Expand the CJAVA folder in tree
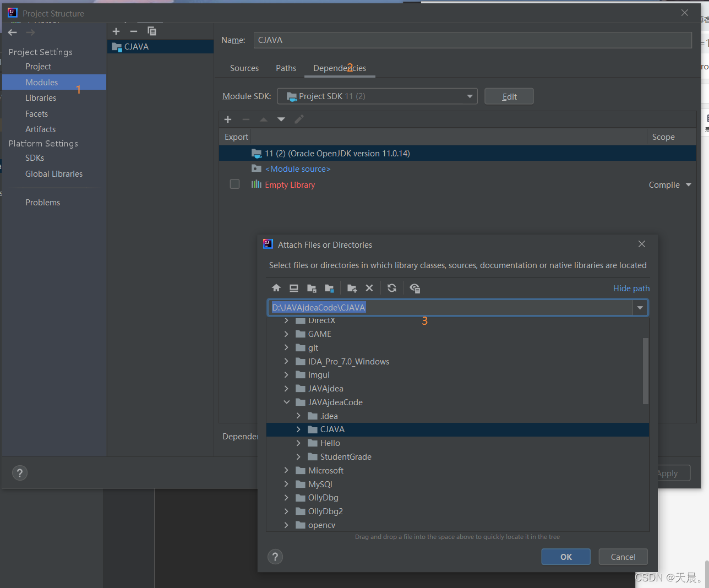The height and width of the screenshot is (588, 709). 298,429
